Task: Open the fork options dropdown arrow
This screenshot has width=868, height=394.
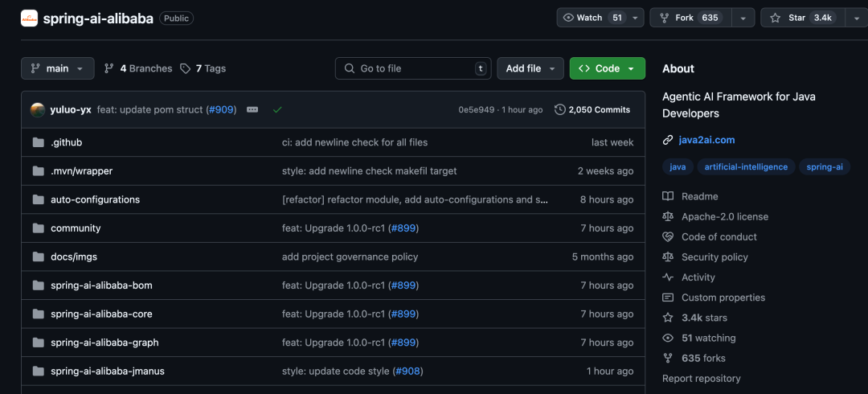Action: (x=743, y=18)
